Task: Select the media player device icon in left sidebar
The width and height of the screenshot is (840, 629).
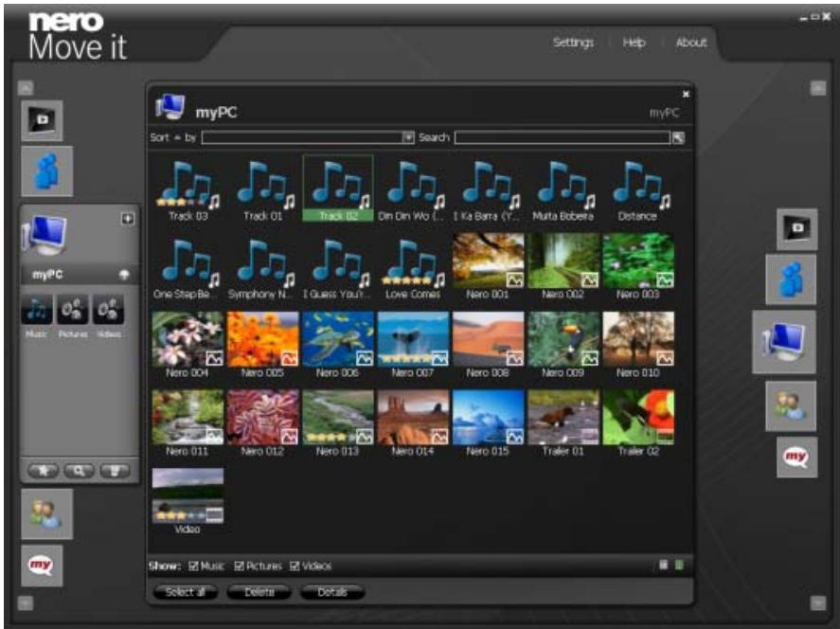Action: [x=42, y=120]
